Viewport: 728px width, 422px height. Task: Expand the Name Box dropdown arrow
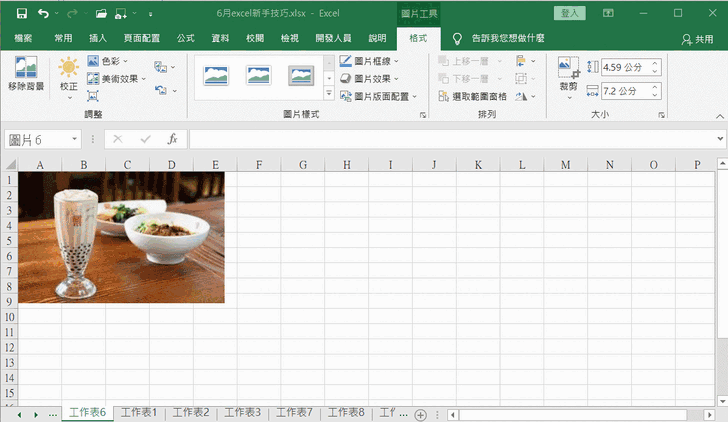click(x=75, y=139)
